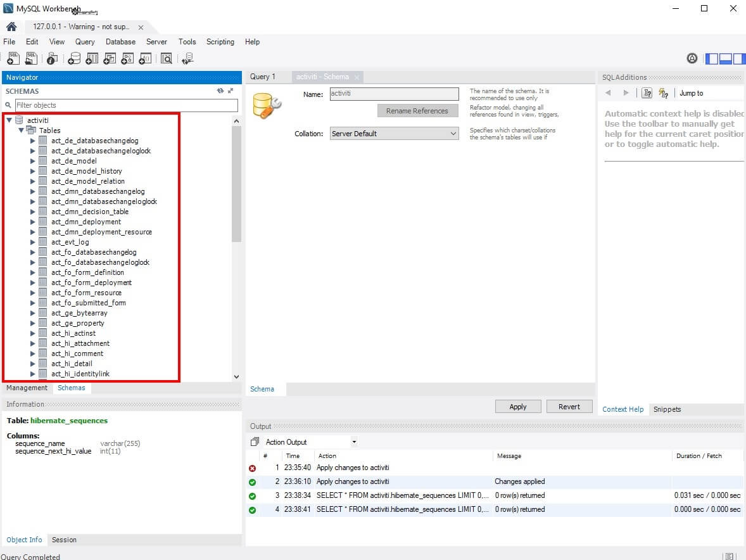Click the navigator scrollbar down arrow
Image resolution: width=746 pixels, height=560 pixels.
click(x=236, y=377)
